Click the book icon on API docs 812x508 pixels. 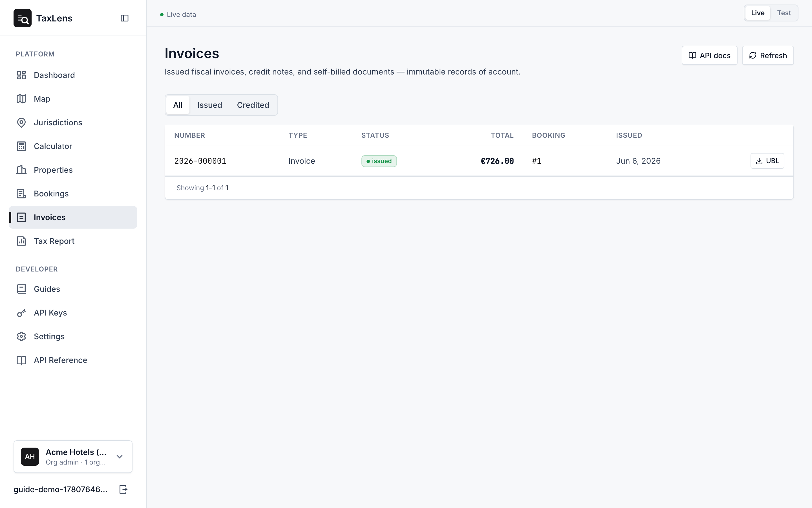(x=692, y=55)
